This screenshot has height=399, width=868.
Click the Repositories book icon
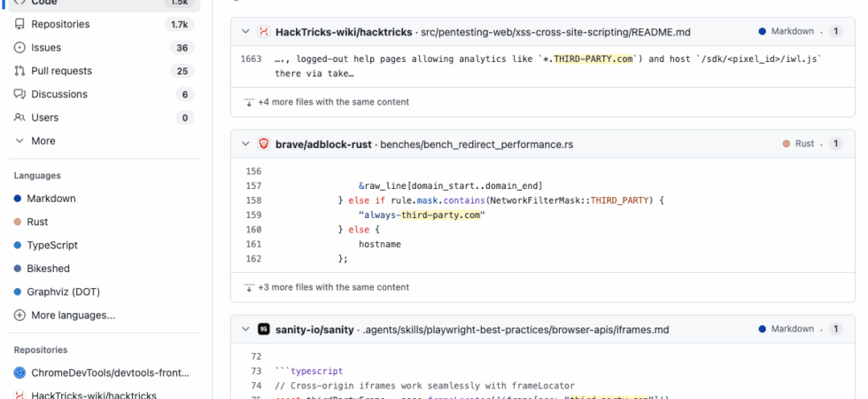coord(19,25)
